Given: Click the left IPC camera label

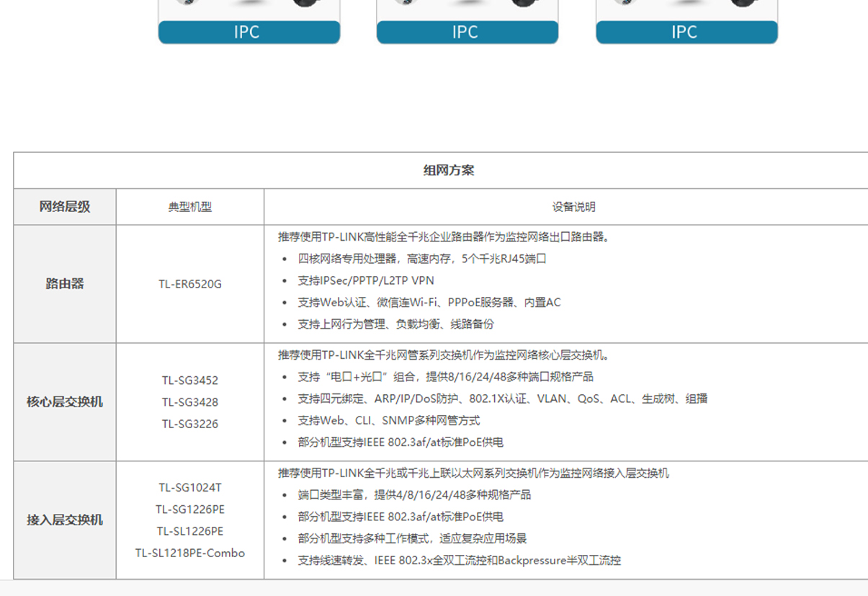Looking at the screenshot, I should point(249,32).
